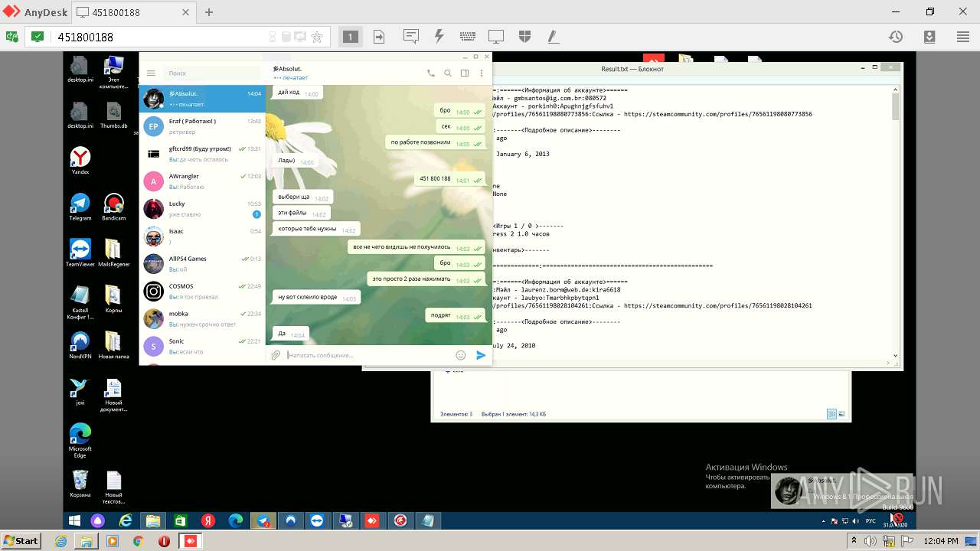Screen dimensions: 980x551
Task: Click Telegram icon in remote taskbar
Action: [x=263, y=521]
